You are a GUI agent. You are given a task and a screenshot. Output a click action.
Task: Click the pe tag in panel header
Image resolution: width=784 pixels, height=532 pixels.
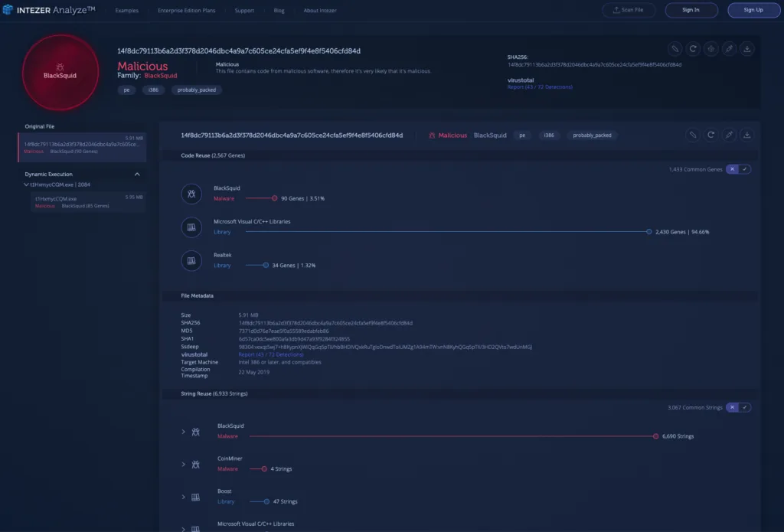click(522, 135)
